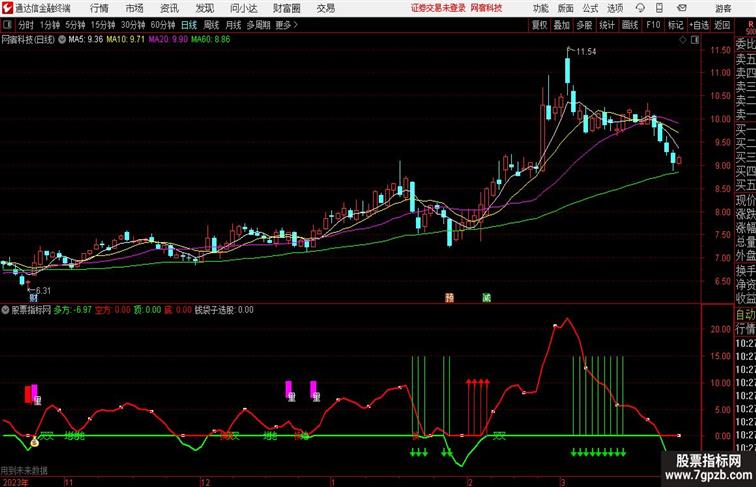Expand 股票指标网 sub-indicator dropdown arrow

point(5,310)
